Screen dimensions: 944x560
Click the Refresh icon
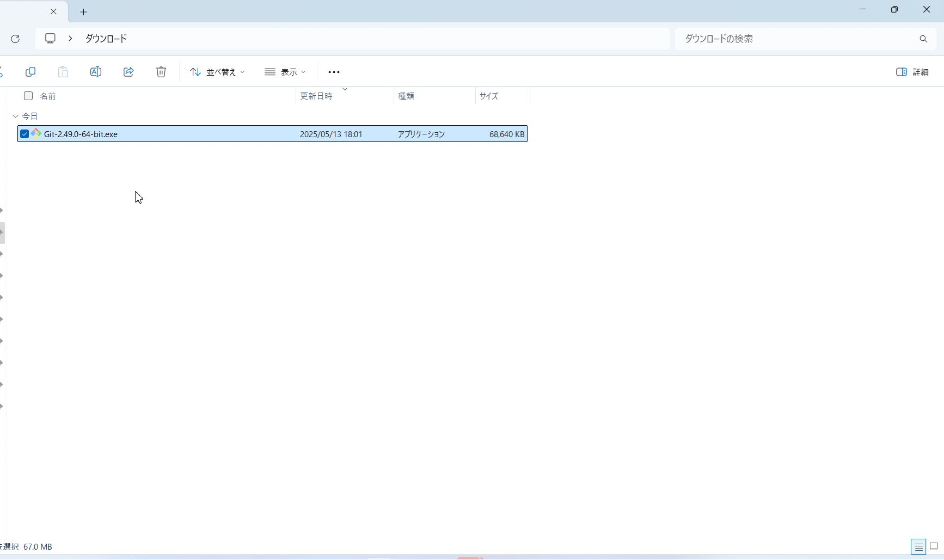[15, 39]
